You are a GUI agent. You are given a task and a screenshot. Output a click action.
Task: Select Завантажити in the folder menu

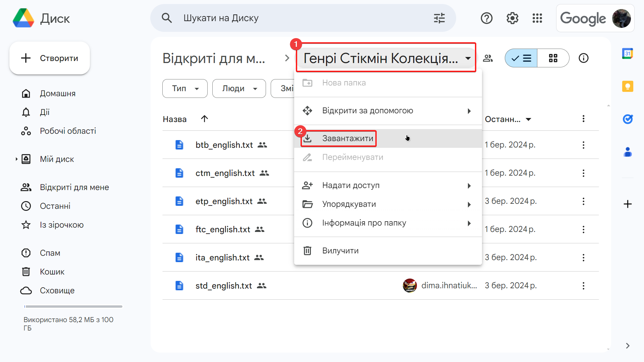(x=347, y=138)
